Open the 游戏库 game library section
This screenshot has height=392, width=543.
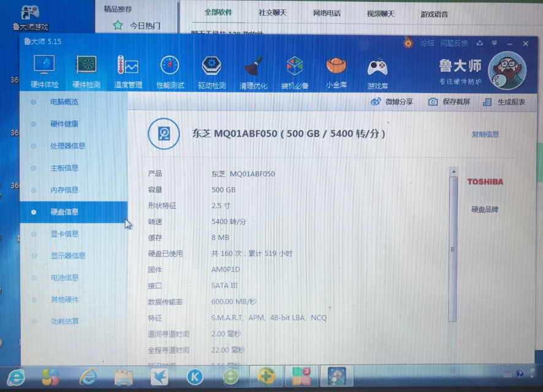[x=378, y=73]
